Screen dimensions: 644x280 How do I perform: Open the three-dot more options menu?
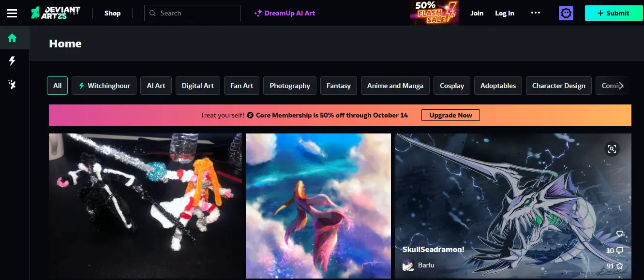click(x=535, y=13)
